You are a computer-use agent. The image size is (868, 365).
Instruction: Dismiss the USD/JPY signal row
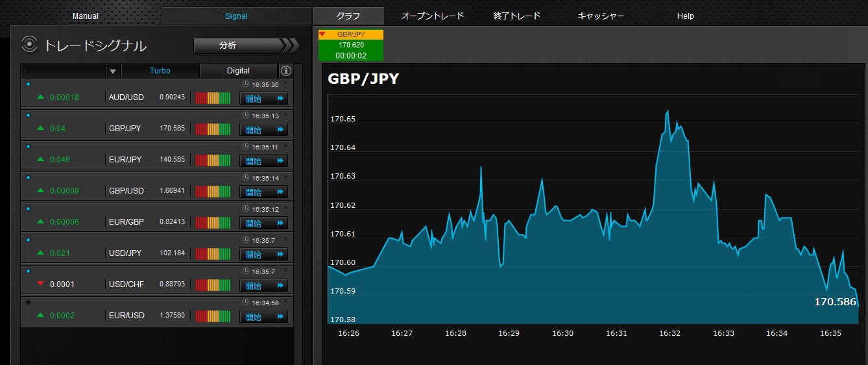[x=286, y=239]
